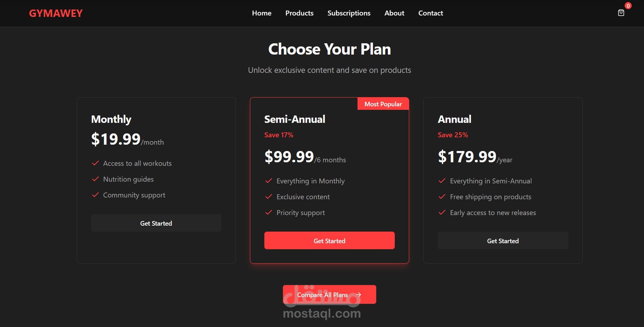
Task: Get Started with the Monthly plan
Action: [x=156, y=223]
